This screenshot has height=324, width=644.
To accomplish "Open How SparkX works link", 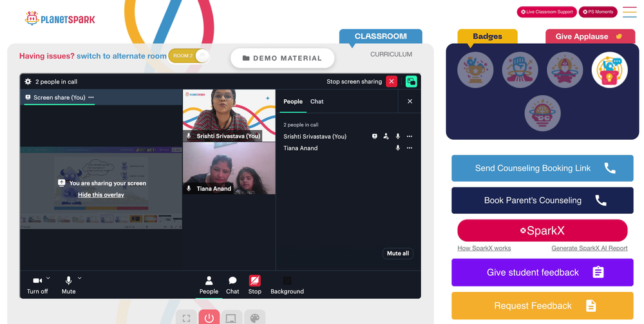I will 484,248.
